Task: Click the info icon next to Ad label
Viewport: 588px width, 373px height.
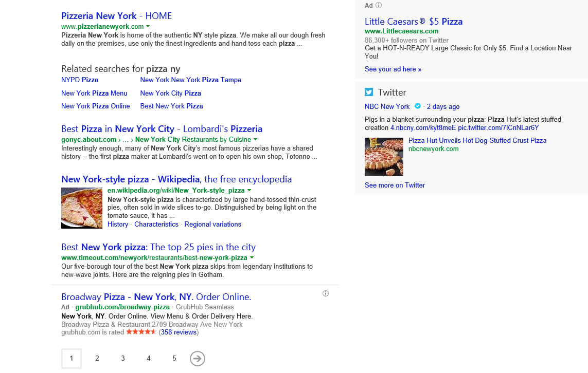Action: coord(379,5)
